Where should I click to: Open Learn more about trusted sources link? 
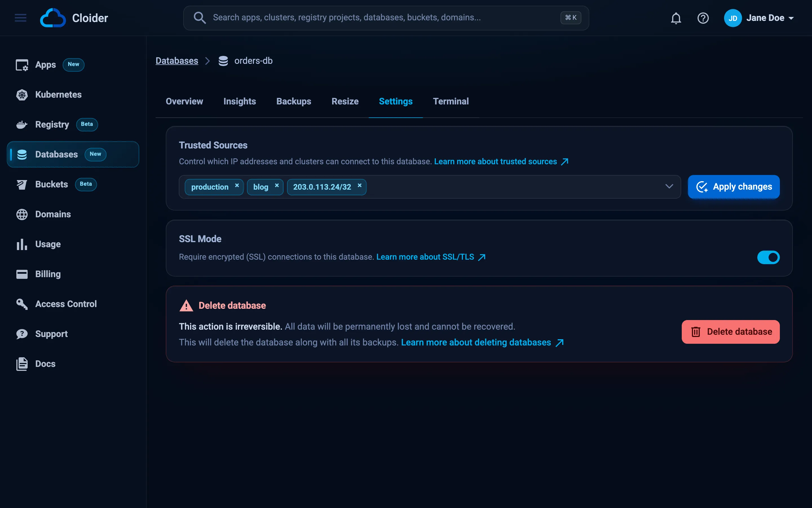(501, 162)
